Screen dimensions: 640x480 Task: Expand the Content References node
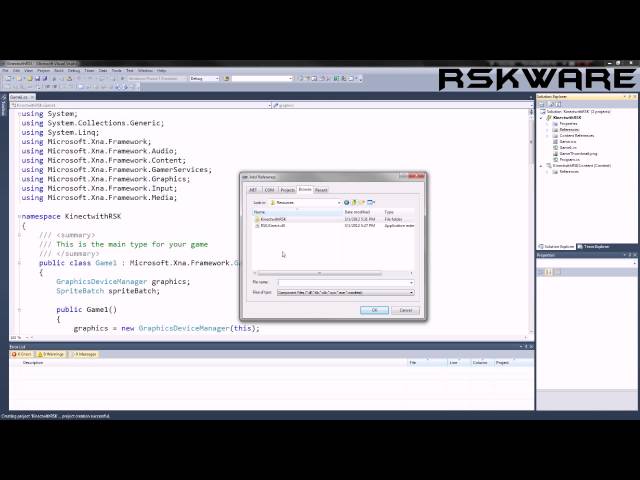point(547,136)
